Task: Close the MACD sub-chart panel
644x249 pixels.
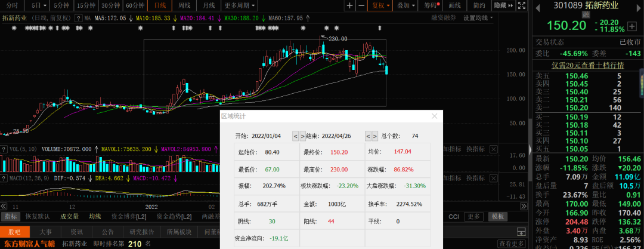Action: click(x=494, y=177)
